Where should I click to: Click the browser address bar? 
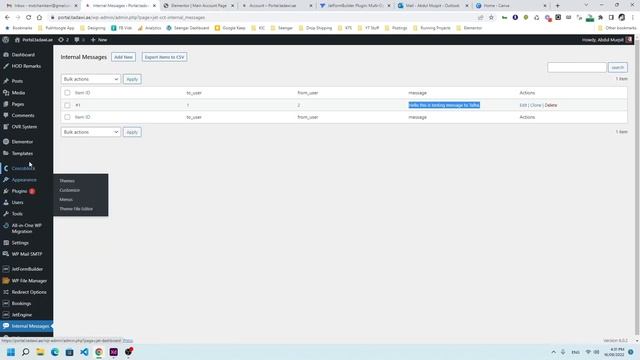click(x=261, y=18)
